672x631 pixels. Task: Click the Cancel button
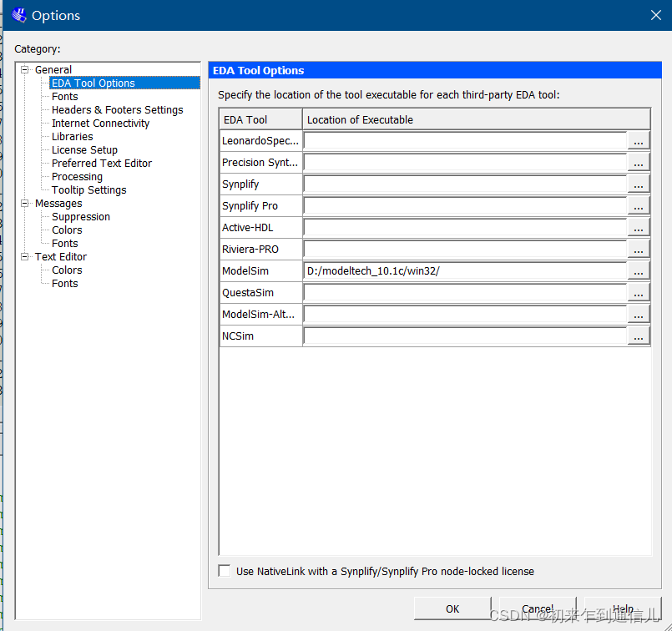(538, 608)
